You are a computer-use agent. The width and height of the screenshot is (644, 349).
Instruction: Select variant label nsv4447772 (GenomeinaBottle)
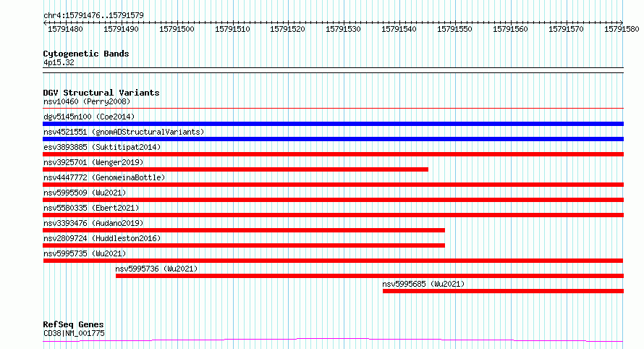point(104,177)
